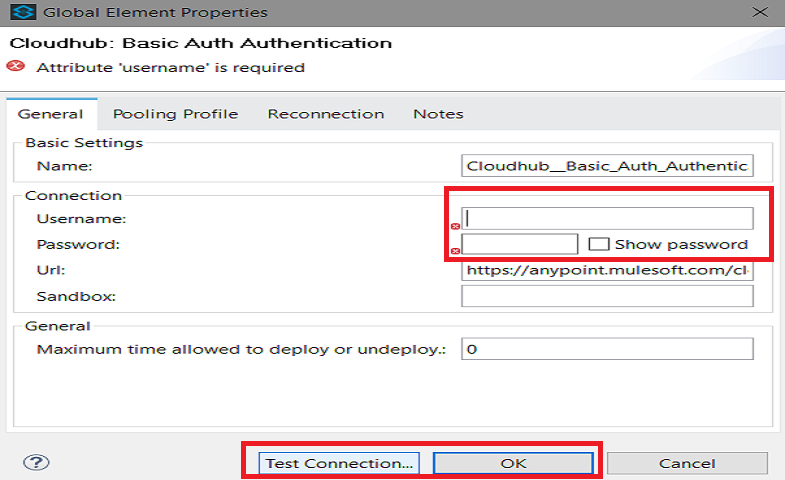Click the "Url:" label
The image size is (785, 480).
(51, 270)
